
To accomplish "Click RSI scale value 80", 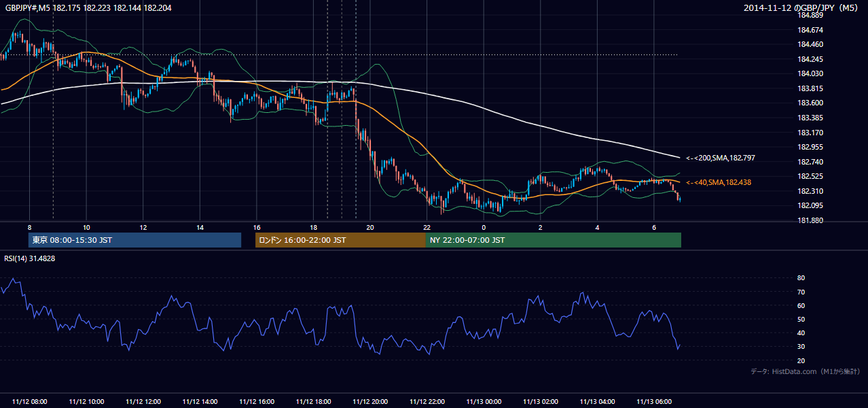I will [801, 278].
